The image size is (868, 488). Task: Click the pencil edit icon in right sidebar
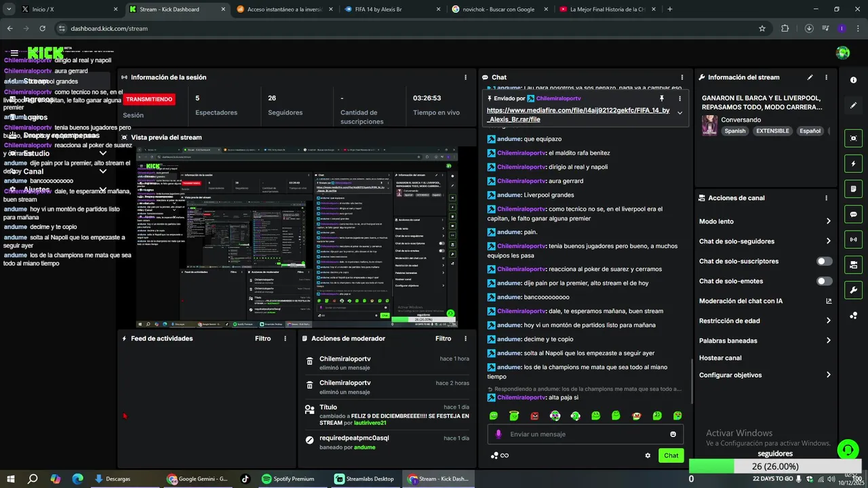pyautogui.click(x=853, y=106)
